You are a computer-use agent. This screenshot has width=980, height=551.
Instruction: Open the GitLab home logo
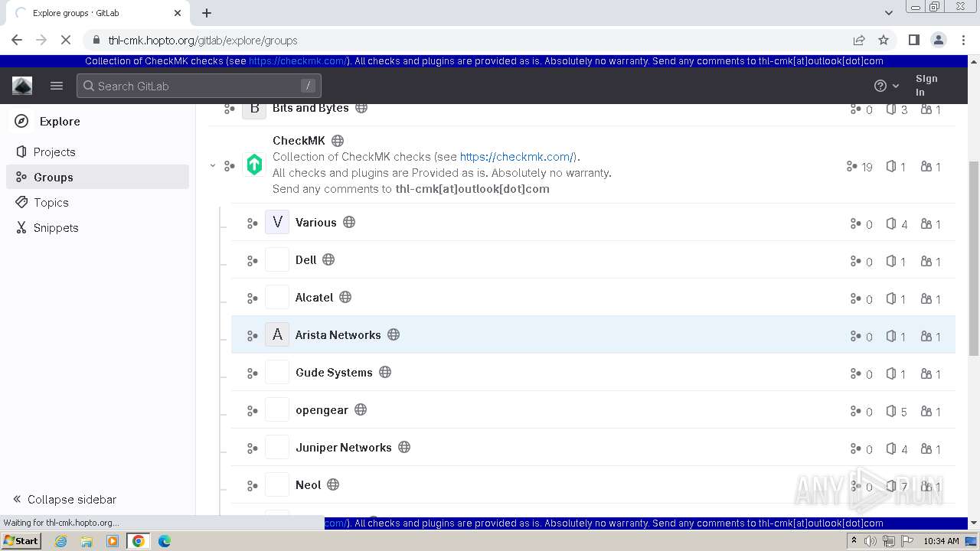click(22, 86)
